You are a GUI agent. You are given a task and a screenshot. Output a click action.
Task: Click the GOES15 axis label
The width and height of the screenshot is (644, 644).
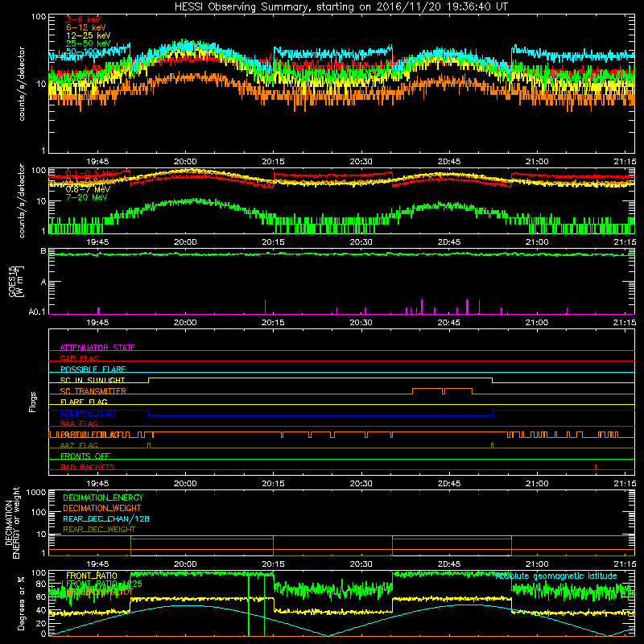pos(12,282)
